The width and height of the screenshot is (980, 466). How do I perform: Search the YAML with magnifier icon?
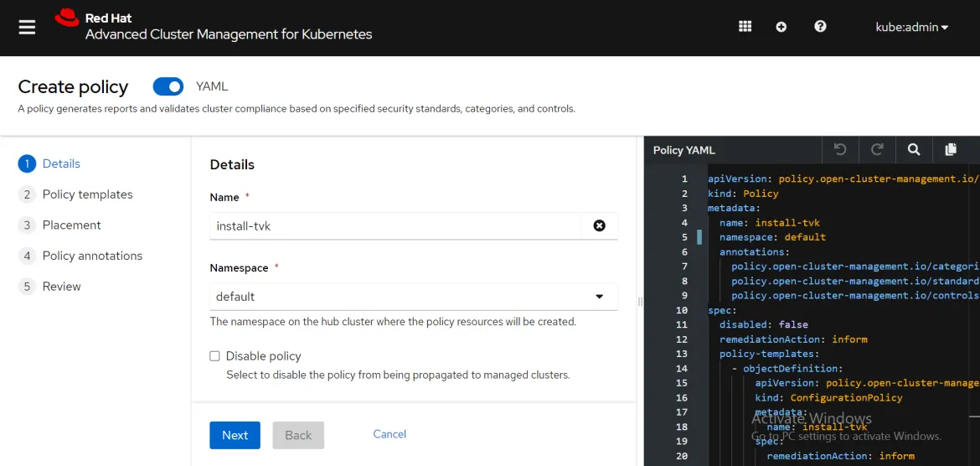pos(914,150)
